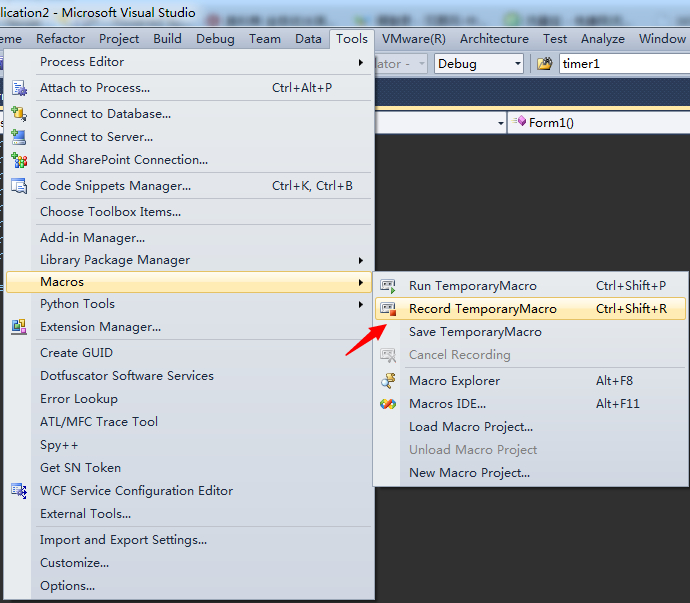Open the Test menu

pyautogui.click(x=555, y=39)
